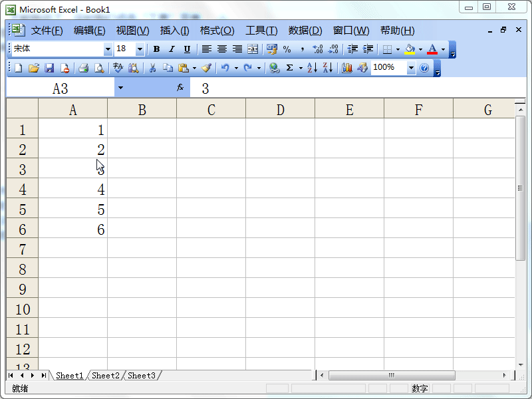
Task: Decrease decimal places
Action: (x=333, y=49)
